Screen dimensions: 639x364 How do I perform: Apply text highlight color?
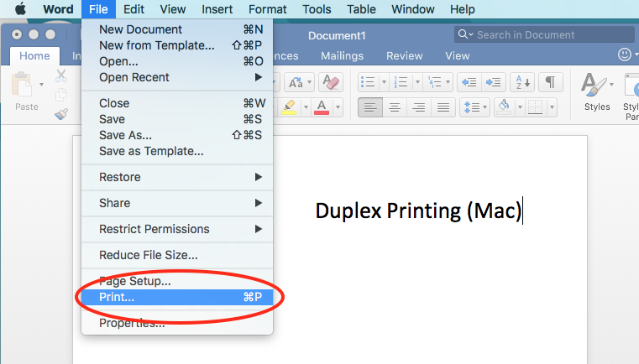pos(289,107)
